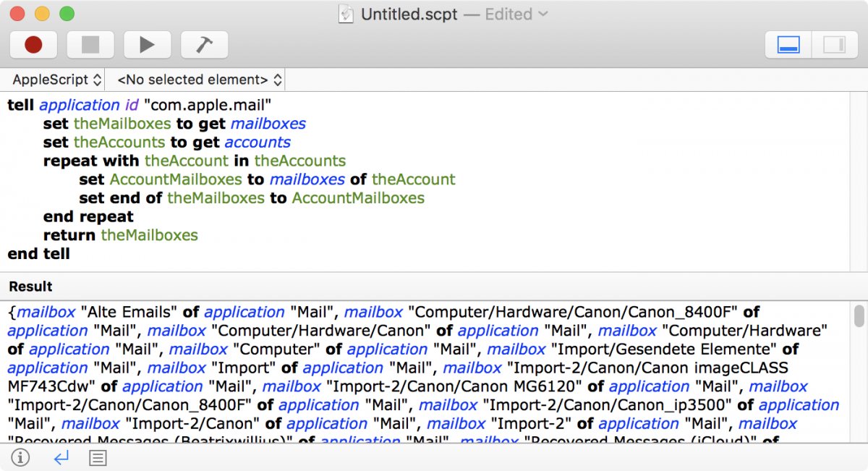Show the result view using return-arrow icon
Screen dimensions: 868x471
coord(60,458)
